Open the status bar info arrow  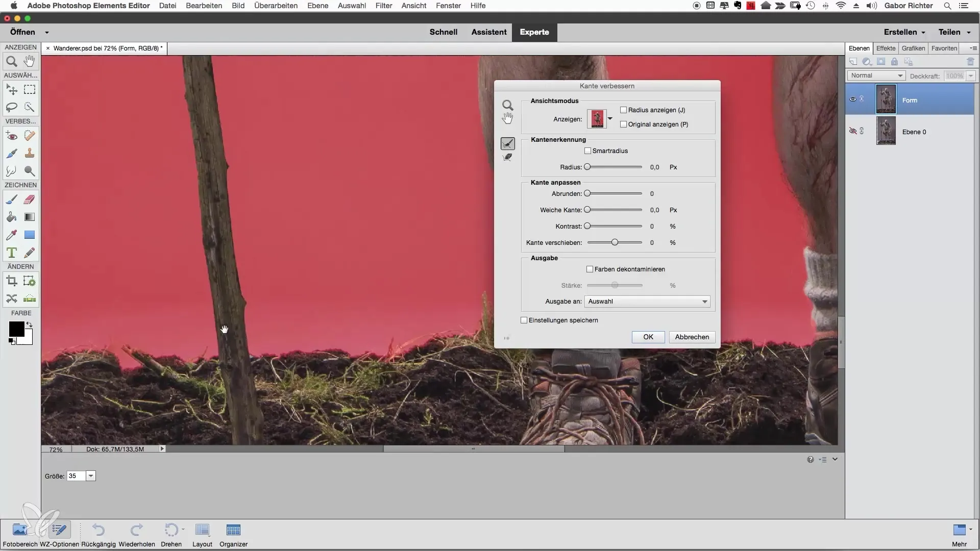point(162,449)
